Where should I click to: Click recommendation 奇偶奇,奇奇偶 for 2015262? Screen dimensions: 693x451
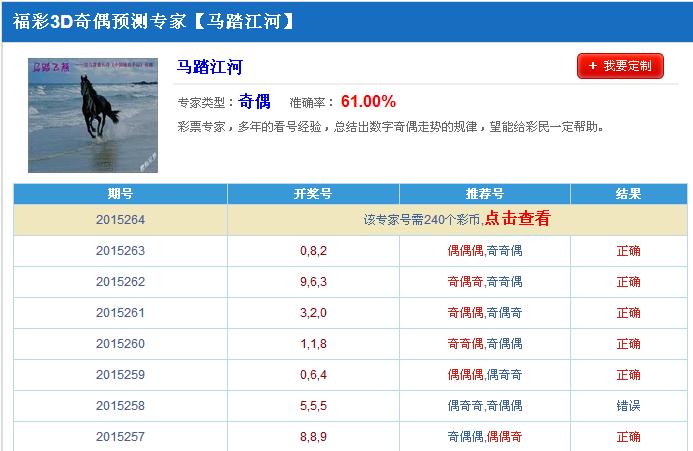click(x=485, y=282)
